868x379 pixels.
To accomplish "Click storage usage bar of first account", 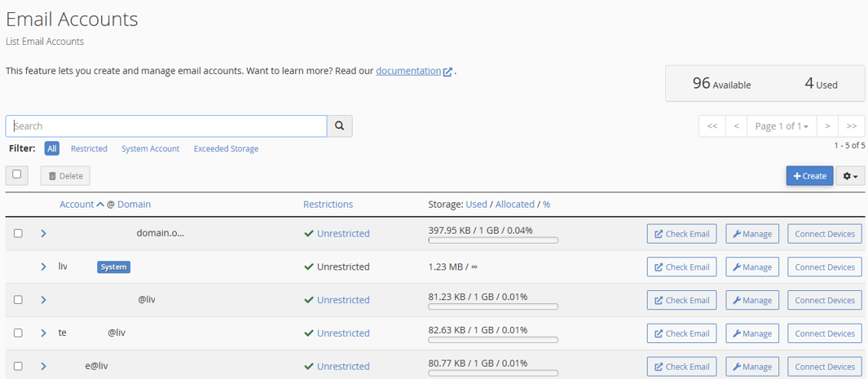I will [493, 240].
